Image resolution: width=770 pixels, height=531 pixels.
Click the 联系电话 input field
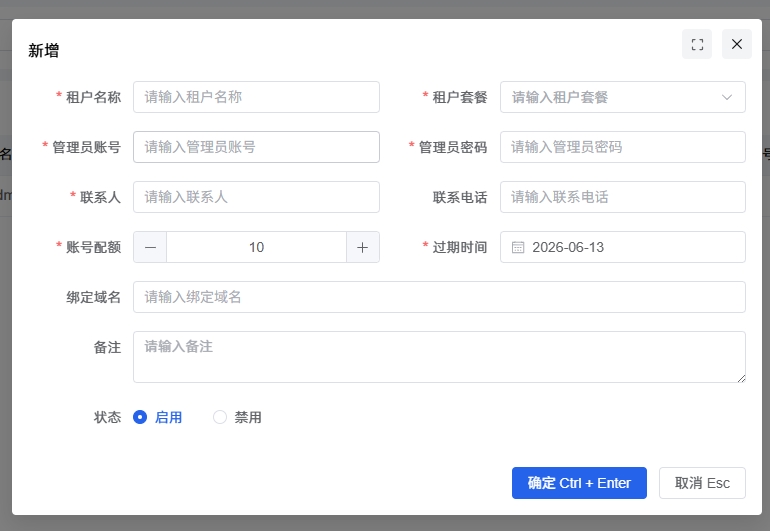pyautogui.click(x=623, y=197)
